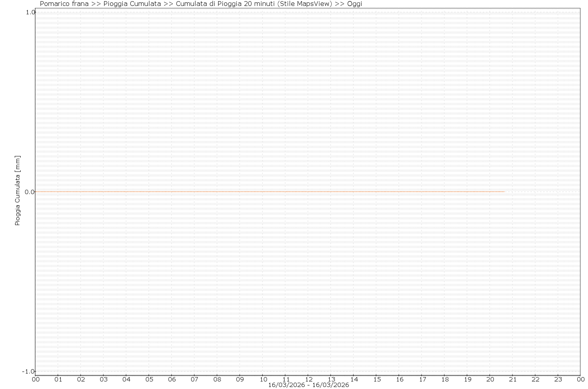Image resolution: width=588 pixels, height=389 pixels.
Task: Click the 0.0 y-axis tick label
Action: click(30, 192)
